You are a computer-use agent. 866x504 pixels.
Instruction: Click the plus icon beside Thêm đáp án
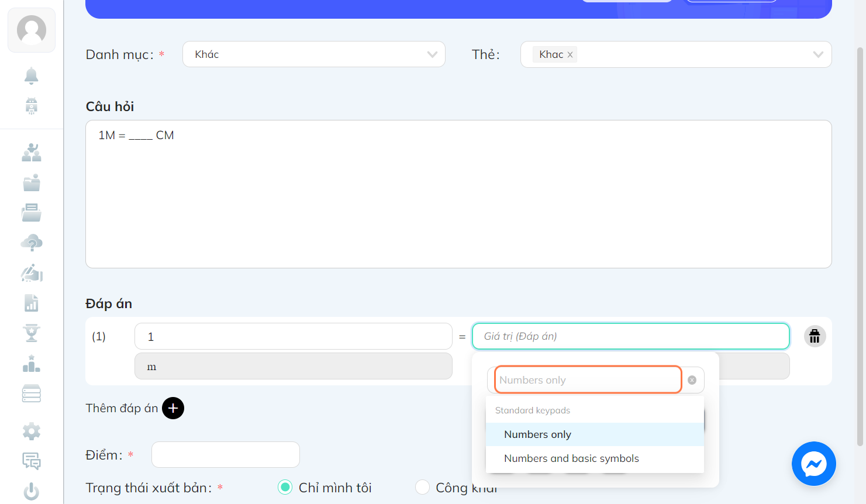[x=173, y=408]
